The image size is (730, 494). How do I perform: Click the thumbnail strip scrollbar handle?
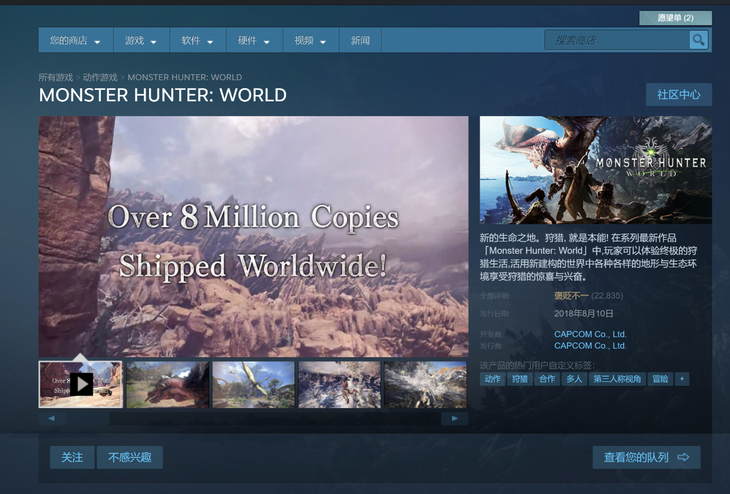pyautogui.click(x=88, y=419)
